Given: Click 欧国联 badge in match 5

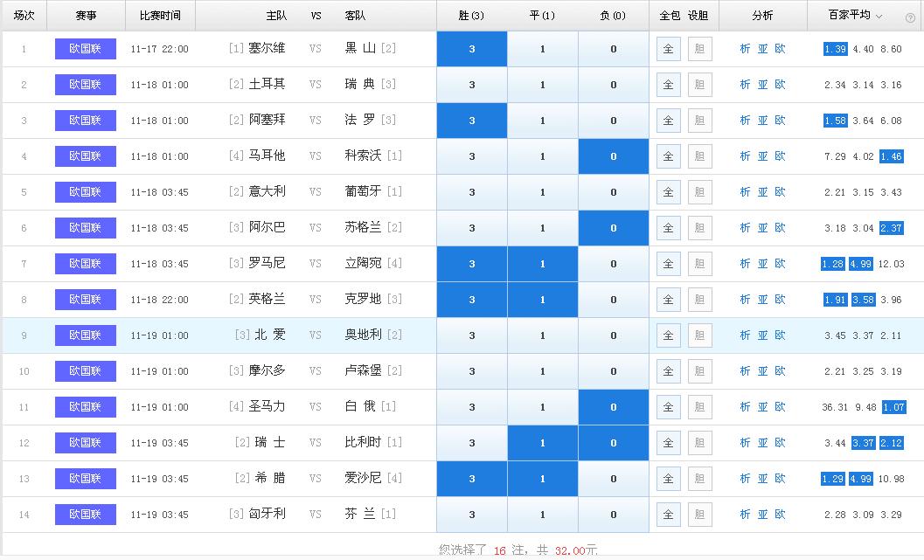Looking at the screenshot, I should (85, 192).
